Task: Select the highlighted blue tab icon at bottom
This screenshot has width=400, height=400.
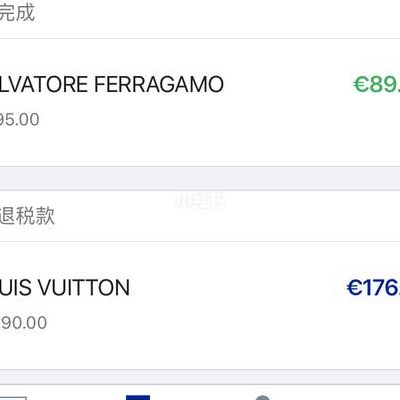Action: coord(138,397)
